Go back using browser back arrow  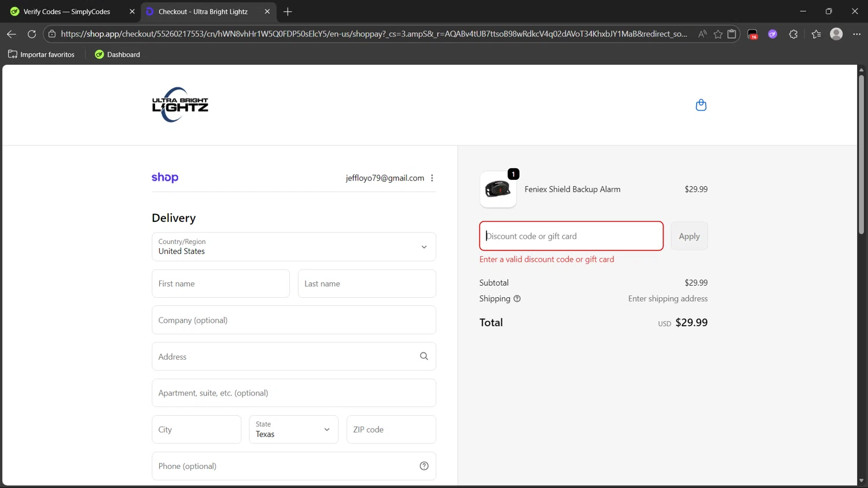pos(11,34)
